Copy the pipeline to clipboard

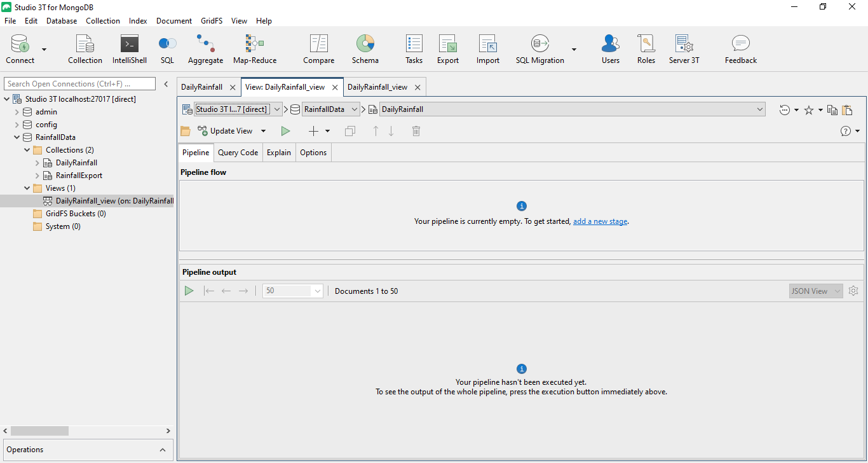click(832, 109)
